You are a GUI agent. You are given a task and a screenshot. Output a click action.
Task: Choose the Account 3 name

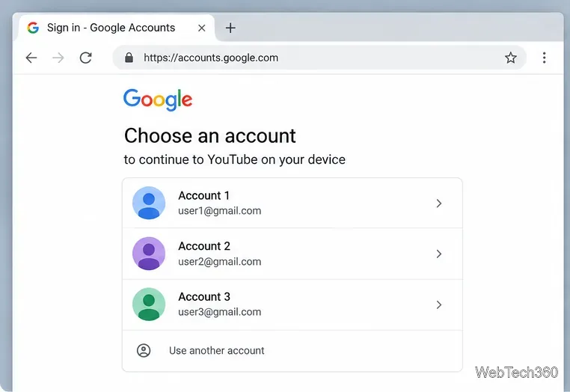[204, 297]
